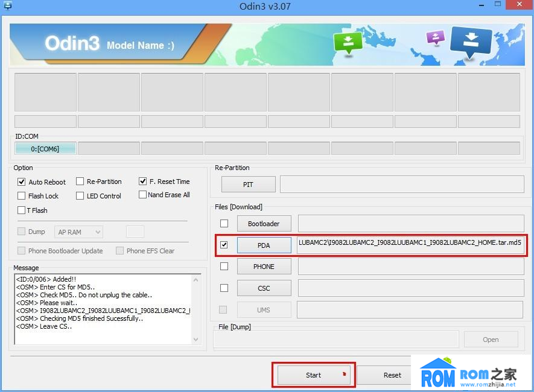The width and height of the screenshot is (534, 392).
Task: Enable Nand Erase All option
Action: [x=142, y=195]
